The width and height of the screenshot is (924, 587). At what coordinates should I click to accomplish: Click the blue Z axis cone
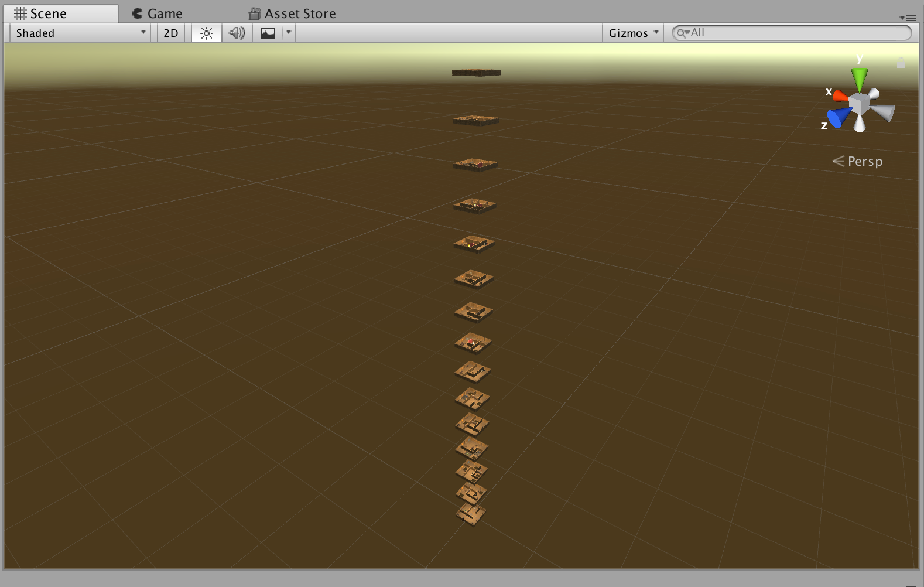(x=839, y=118)
